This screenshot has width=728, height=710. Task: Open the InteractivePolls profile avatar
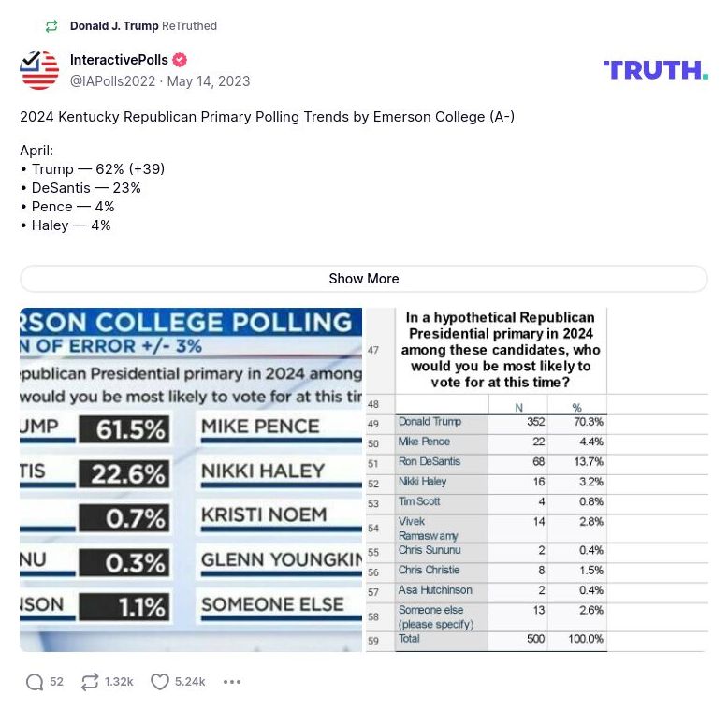39,70
